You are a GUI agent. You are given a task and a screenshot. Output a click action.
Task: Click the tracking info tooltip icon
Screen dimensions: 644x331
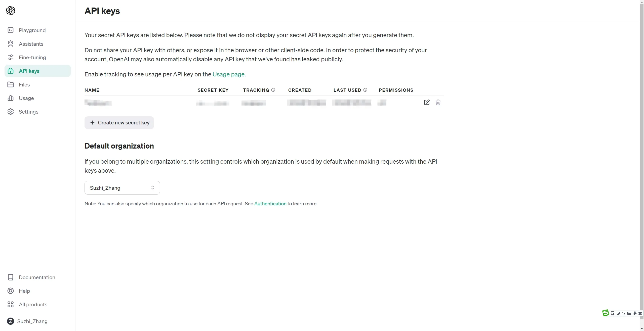274,90
